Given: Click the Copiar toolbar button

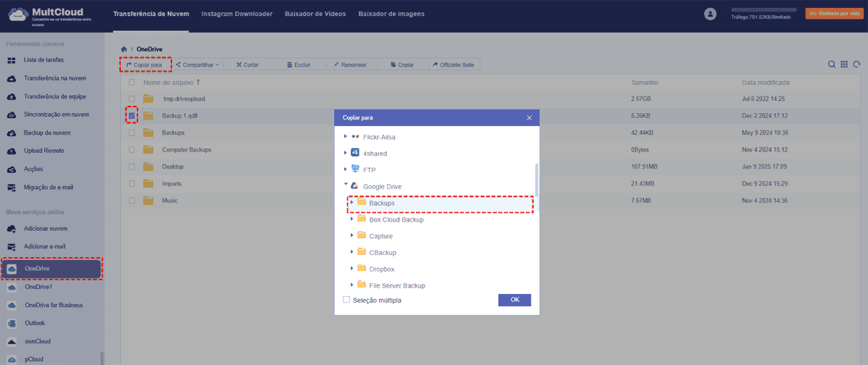Looking at the screenshot, I should tap(401, 64).
